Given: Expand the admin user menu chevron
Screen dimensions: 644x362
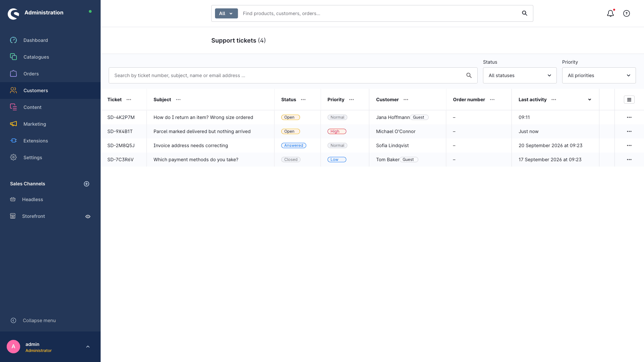Looking at the screenshot, I should (x=88, y=347).
